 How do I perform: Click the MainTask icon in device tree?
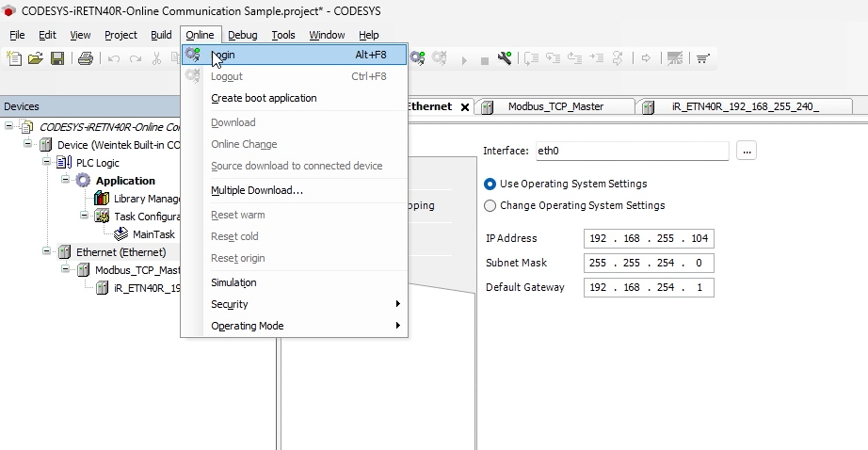point(121,234)
